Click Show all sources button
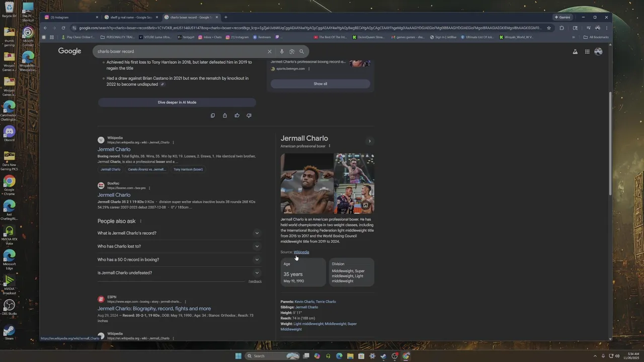644x362 pixels. (320, 84)
